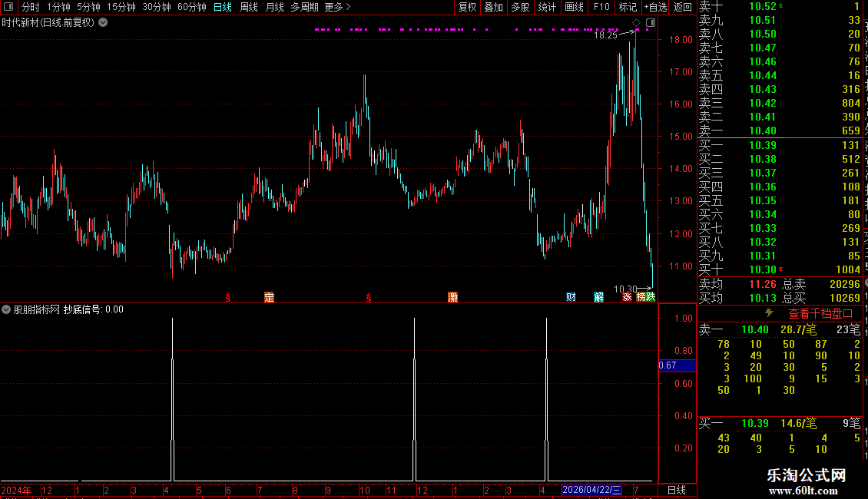Image resolution: width=868 pixels, height=499 pixels.
Task: Switch to the 30分钟 period
Action: pos(157,7)
